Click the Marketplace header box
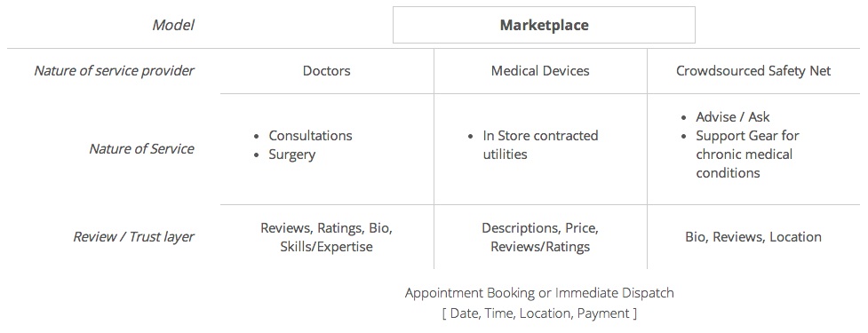 point(544,25)
